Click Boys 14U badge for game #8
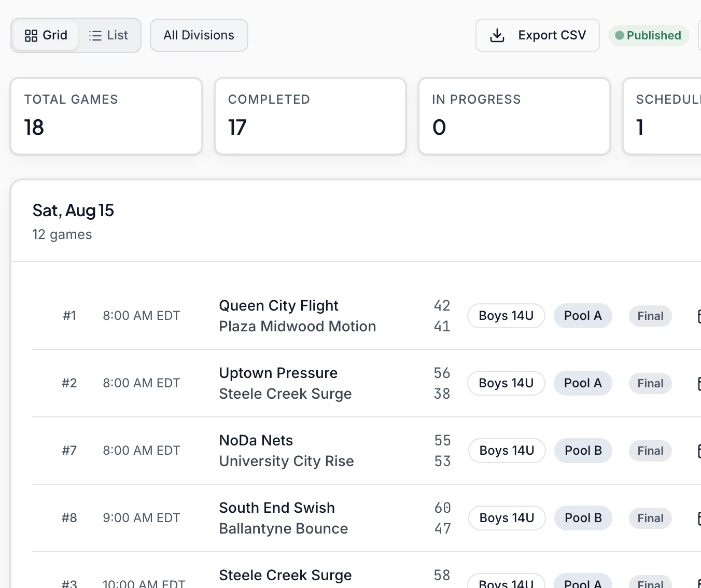Viewport: 701px width, 588px height. (x=507, y=518)
